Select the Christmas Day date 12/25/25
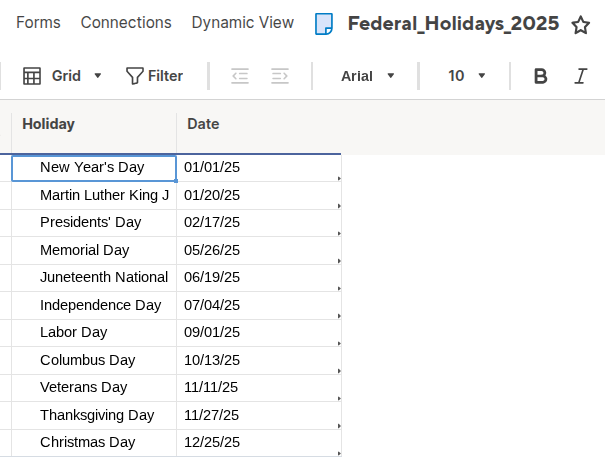Image resolution: width=605 pixels, height=457 pixels. coord(259,443)
